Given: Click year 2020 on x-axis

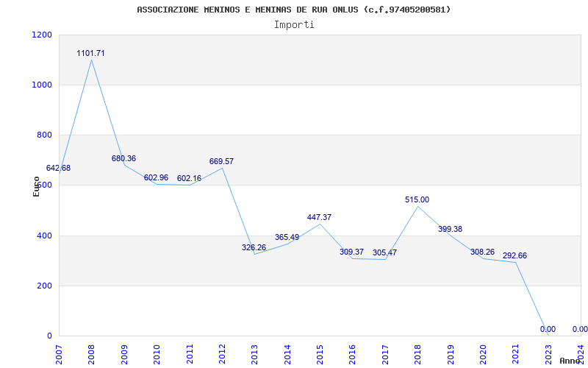Looking at the screenshot, I should (x=483, y=354).
